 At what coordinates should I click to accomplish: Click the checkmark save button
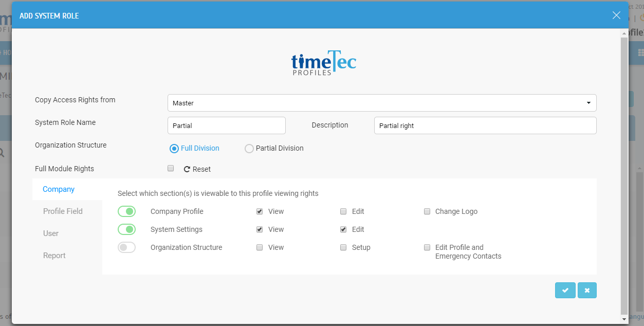(x=565, y=291)
